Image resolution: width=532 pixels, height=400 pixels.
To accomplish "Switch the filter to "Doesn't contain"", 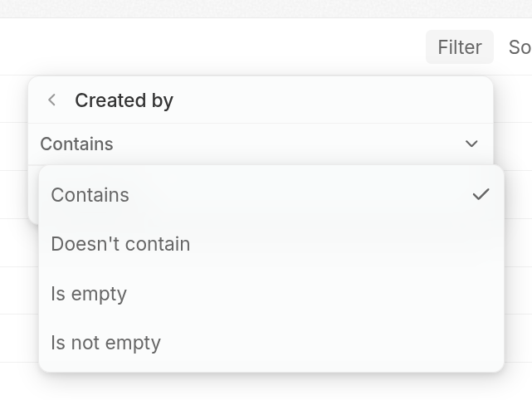I will (x=120, y=244).
